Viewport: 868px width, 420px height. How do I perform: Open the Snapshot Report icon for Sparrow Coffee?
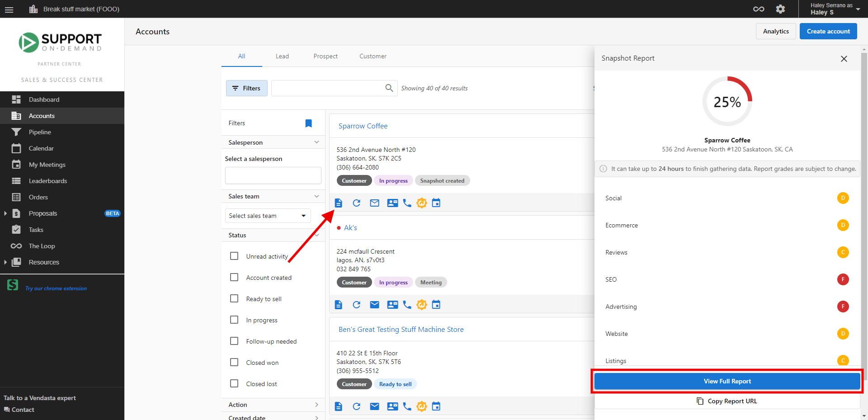pos(338,203)
